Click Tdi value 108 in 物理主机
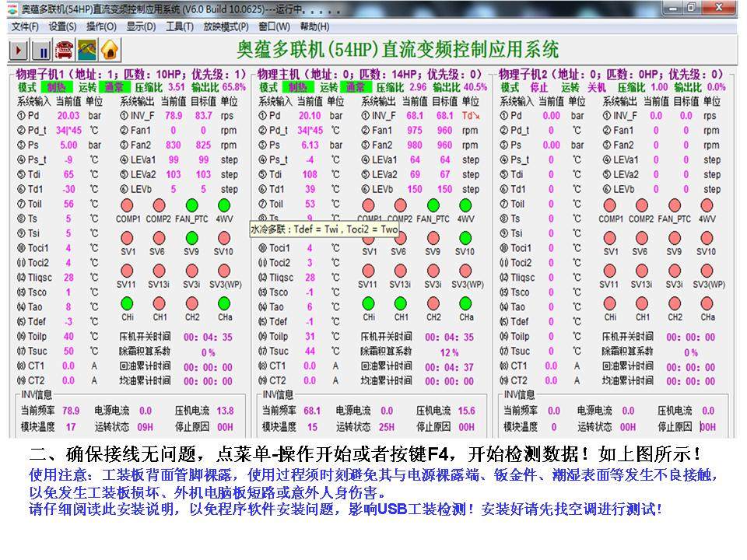Screen dimensions: 747x560 [310, 175]
